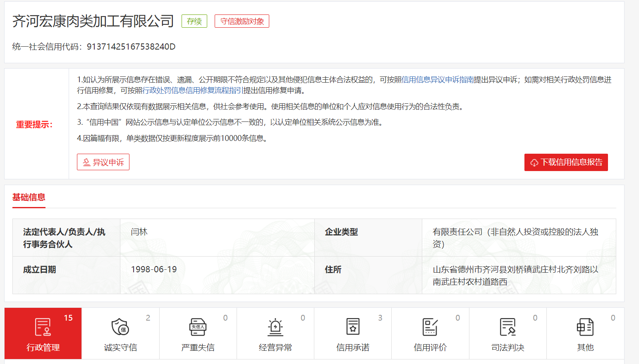Select the 基础信息 section tab
The image size is (639, 364).
(x=29, y=197)
